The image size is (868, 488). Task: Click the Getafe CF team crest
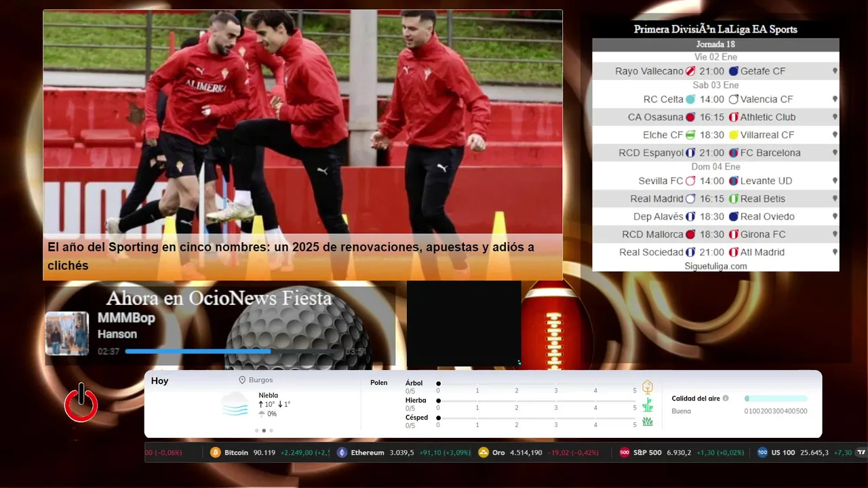734,71
